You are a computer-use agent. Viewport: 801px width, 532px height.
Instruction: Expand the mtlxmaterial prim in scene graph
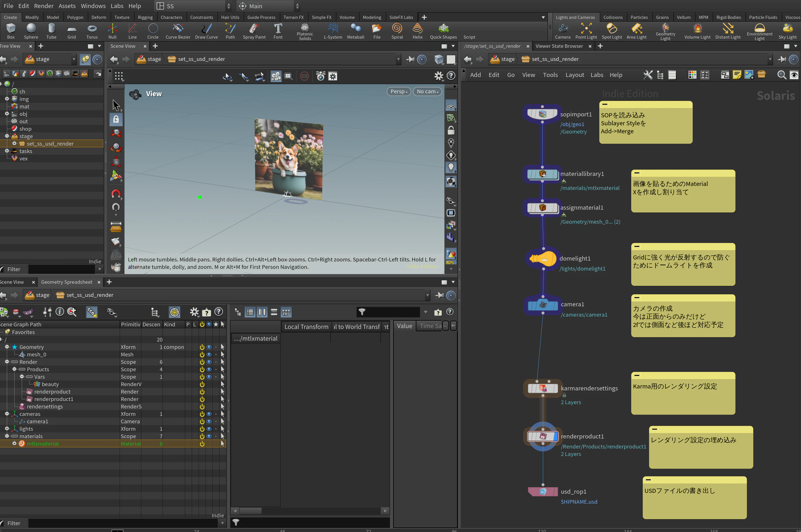coord(14,443)
